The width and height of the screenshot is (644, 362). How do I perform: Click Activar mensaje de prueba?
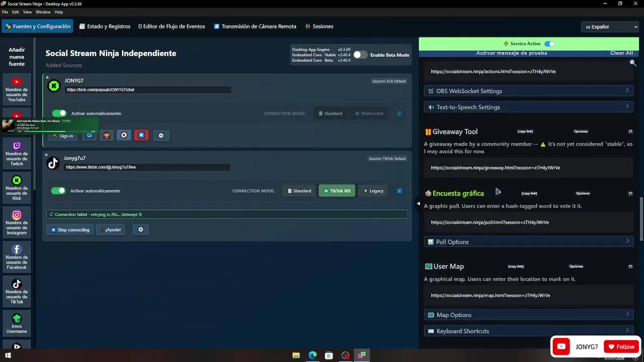tap(511, 53)
